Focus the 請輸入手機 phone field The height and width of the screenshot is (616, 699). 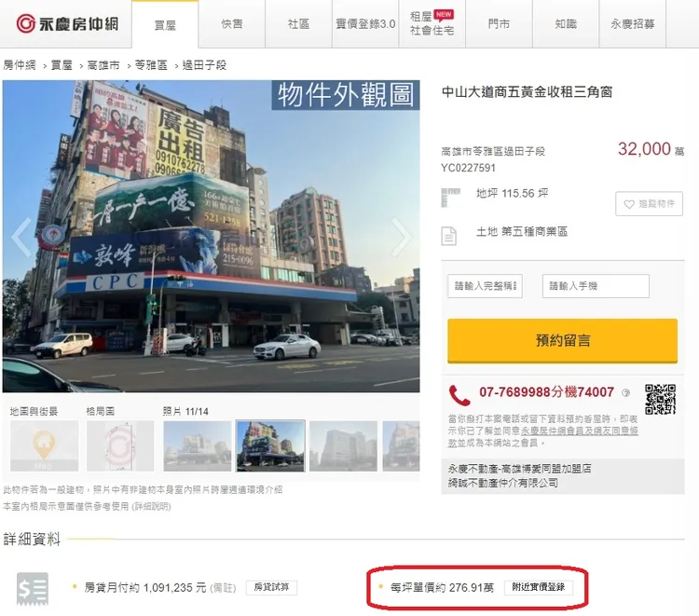click(x=596, y=286)
